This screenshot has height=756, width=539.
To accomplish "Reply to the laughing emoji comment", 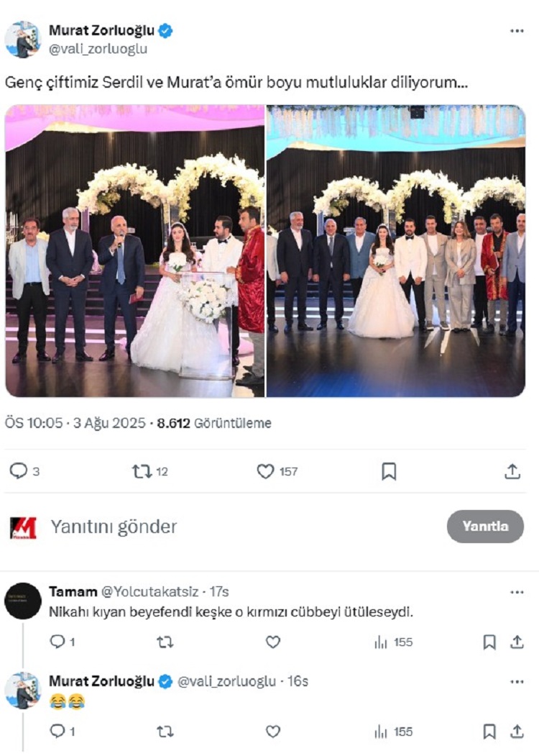I will coord(57,732).
